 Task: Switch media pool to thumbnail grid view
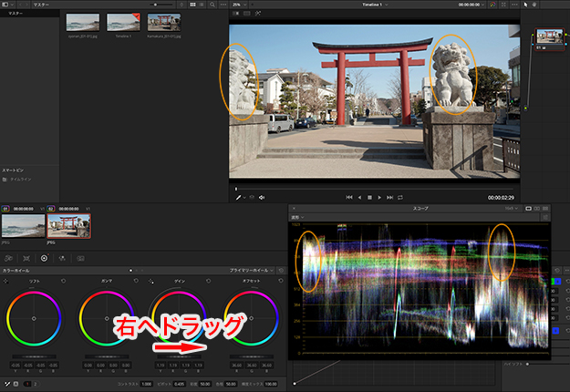[x=192, y=5]
